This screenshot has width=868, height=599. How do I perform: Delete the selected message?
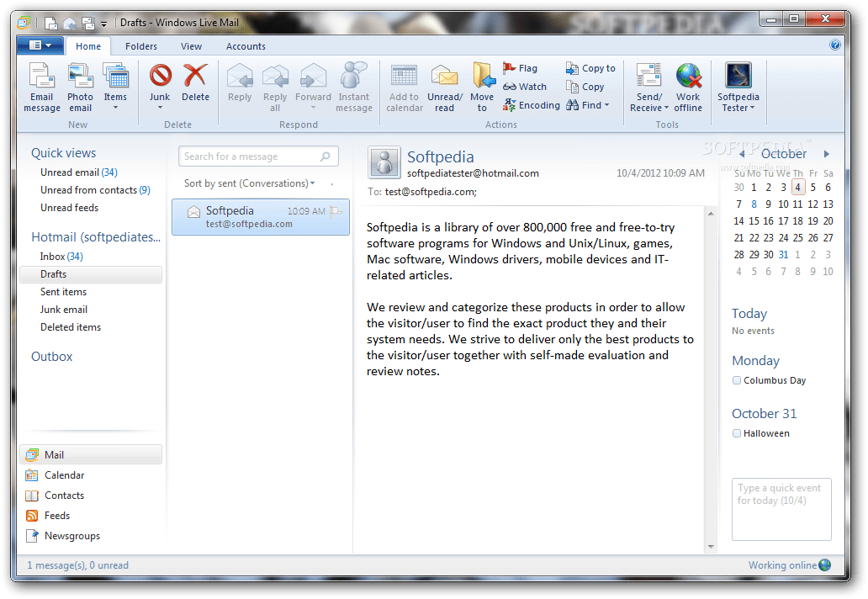pos(195,83)
